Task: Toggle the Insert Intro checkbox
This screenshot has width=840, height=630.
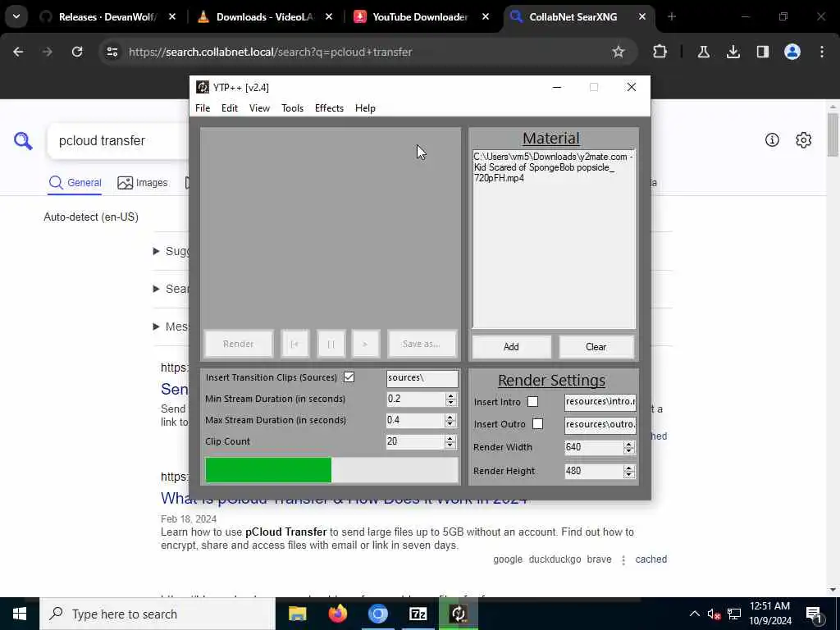Action: click(532, 402)
